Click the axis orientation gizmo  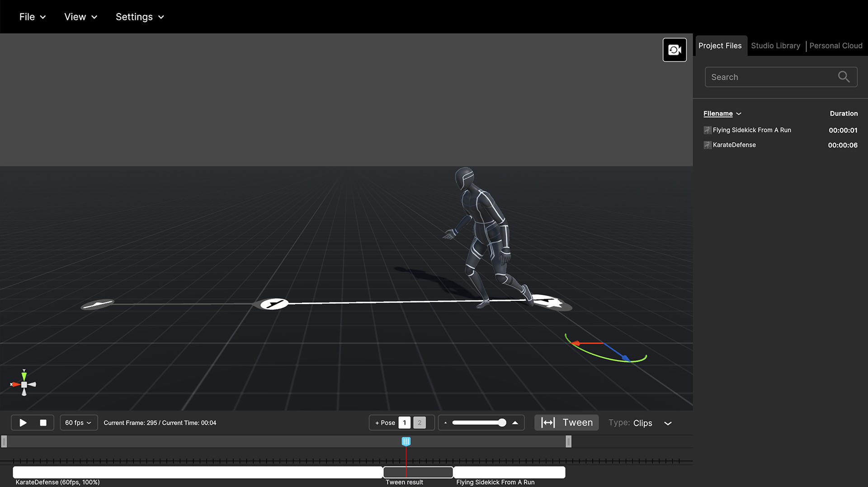click(24, 384)
